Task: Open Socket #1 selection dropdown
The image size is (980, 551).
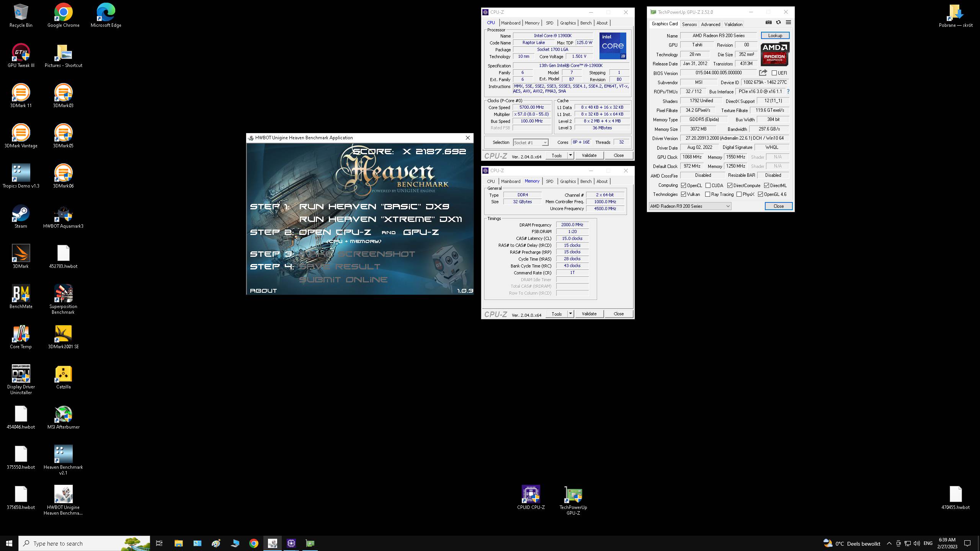Action: 531,142
